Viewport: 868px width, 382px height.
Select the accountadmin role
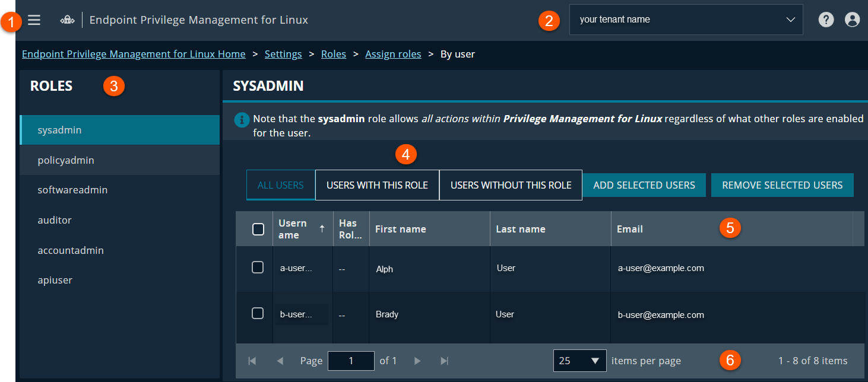point(120,250)
